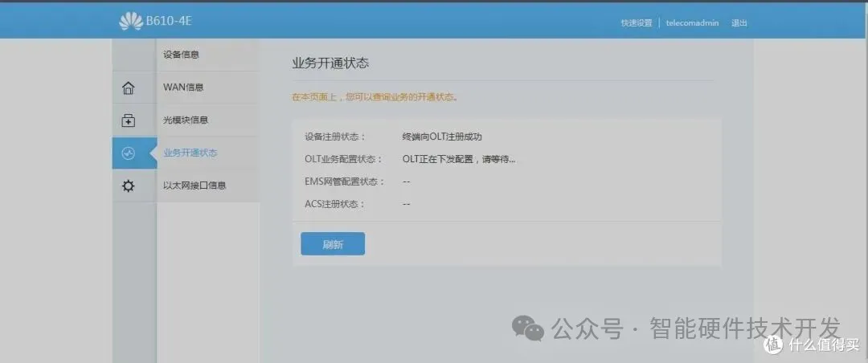
Task: Select the status diagnostics pulse icon
Action: click(128, 153)
